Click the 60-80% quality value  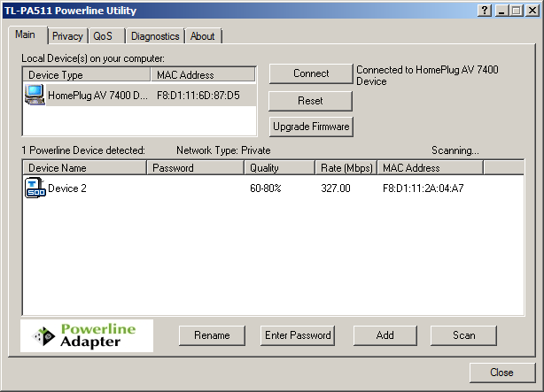[x=266, y=188]
